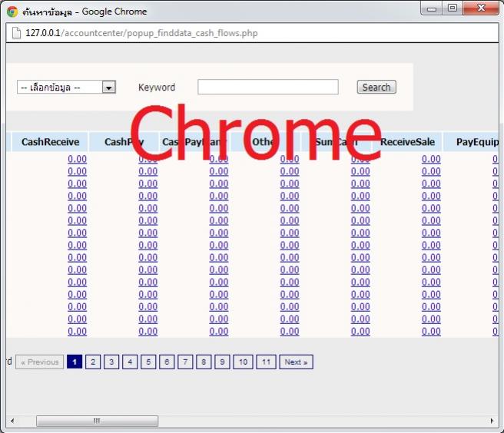The image size is (504, 433).
Task: Click the horizontal scrollbar thumb
Action: [97, 421]
